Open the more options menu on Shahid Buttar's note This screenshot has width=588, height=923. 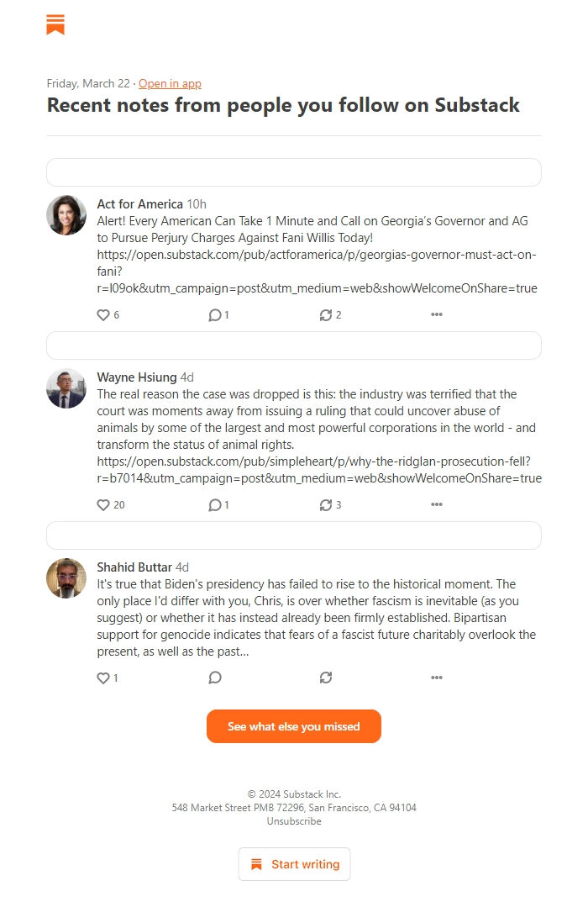click(x=437, y=677)
